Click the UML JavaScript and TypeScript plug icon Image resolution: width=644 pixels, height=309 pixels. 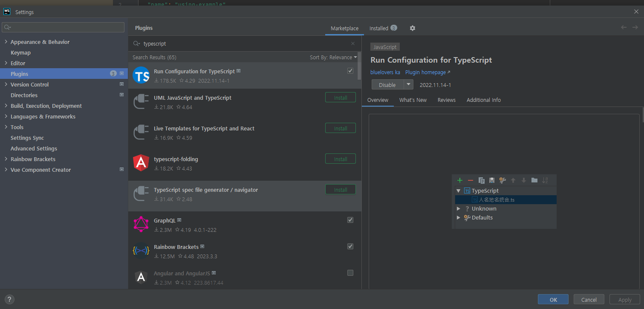coord(141,102)
